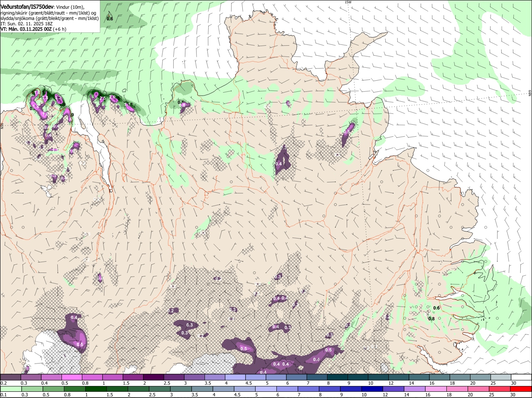This screenshot has height=398, width=532.
Task: Select the 'VT: Mán. 03.11.2025 00Z' valid time
Action: click(x=26, y=29)
